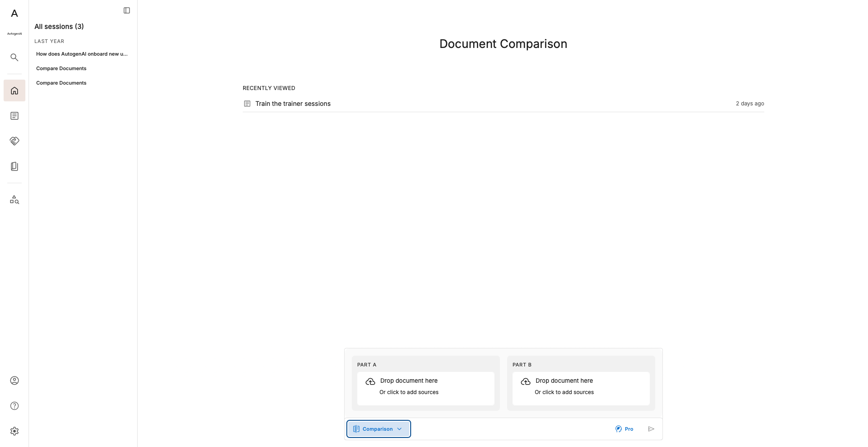Select the Pro model option
Image resolution: width=868 pixels, height=447 pixels.
(624, 429)
